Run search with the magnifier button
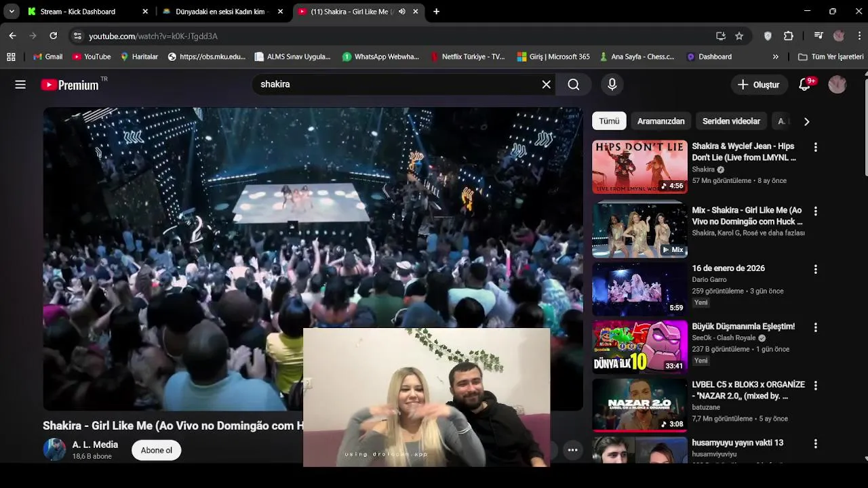The width and height of the screenshot is (868, 488). [574, 85]
